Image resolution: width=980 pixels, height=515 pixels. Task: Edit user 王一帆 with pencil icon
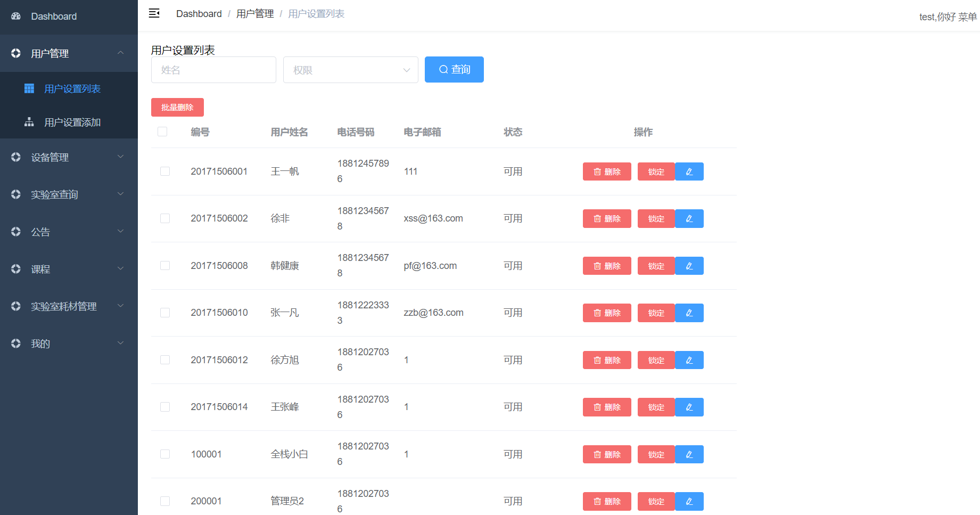(689, 171)
